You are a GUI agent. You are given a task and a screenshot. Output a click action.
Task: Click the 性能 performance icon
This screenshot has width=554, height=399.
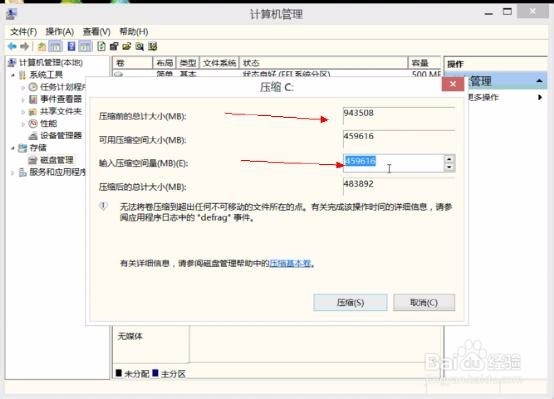pyautogui.click(x=33, y=123)
